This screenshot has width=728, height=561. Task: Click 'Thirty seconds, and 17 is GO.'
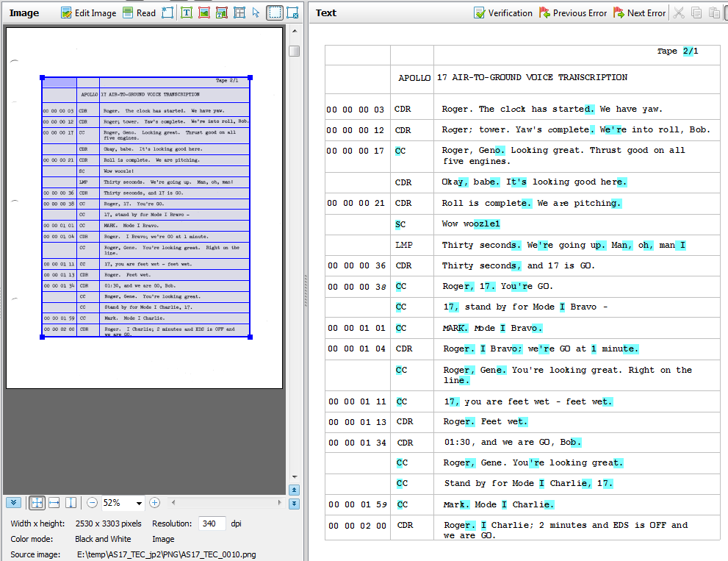518,265
